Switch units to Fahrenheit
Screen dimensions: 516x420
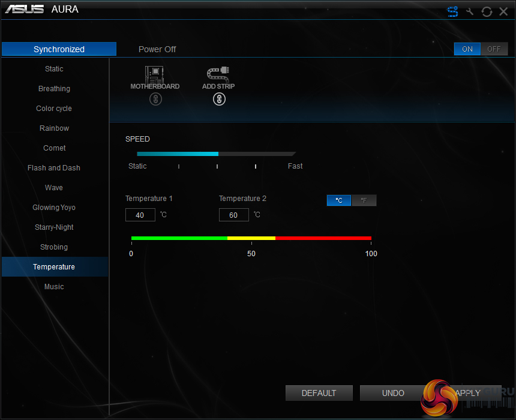coord(364,200)
